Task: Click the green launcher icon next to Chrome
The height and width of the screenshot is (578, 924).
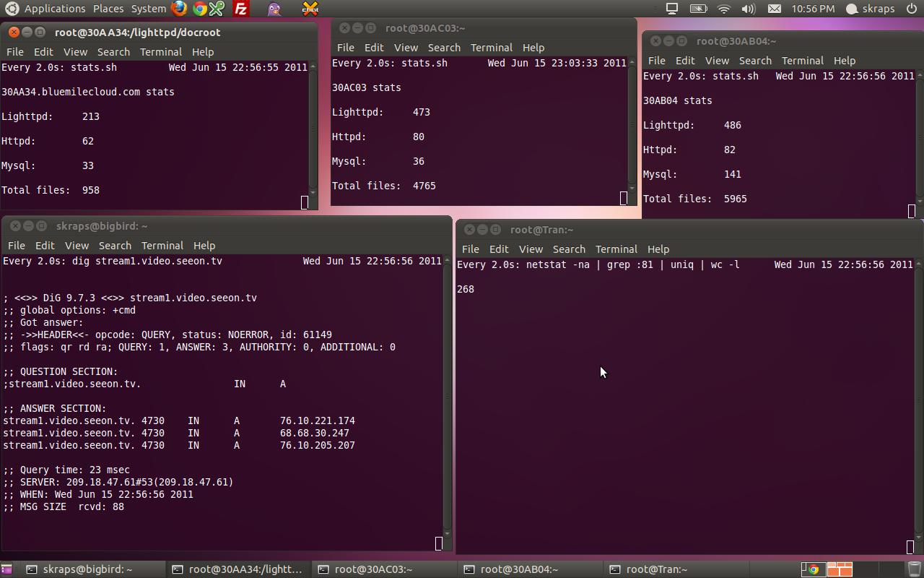Action: coord(217,9)
